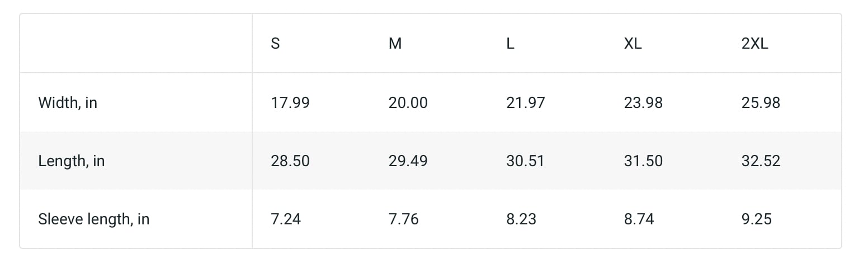Image resolution: width=868 pixels, height=268 pixels.
Task: Select length value 29.49 for size M
Action: [x=408, y=161]
